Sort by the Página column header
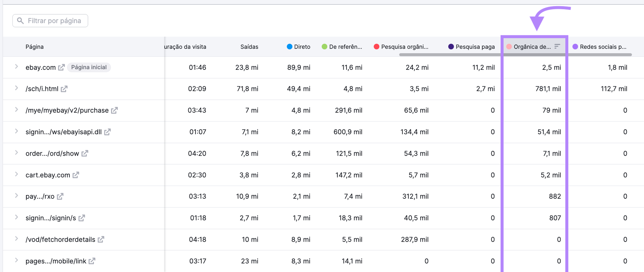The width and height of the screenshot is (644, 272). (34, 47)
